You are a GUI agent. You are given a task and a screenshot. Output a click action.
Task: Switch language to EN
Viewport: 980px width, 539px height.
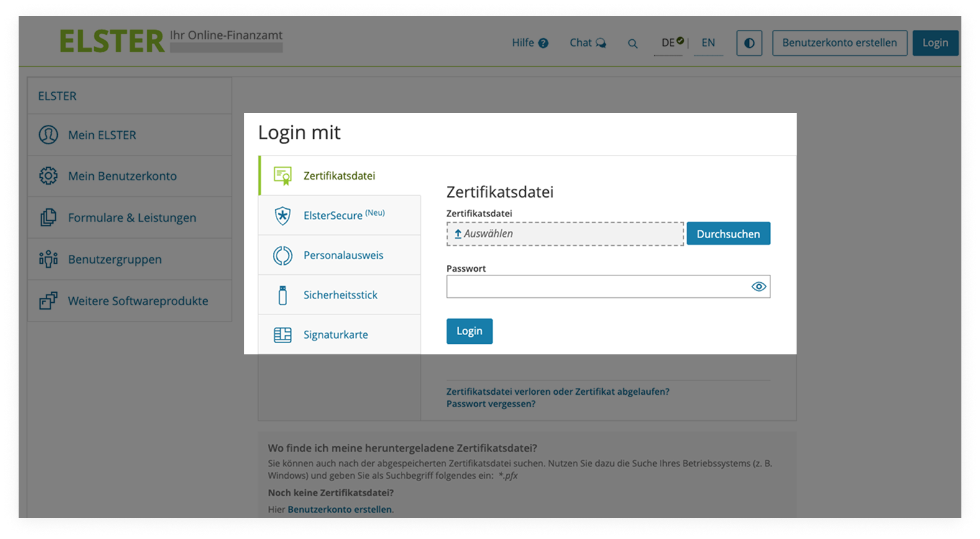tap(708, 43)
